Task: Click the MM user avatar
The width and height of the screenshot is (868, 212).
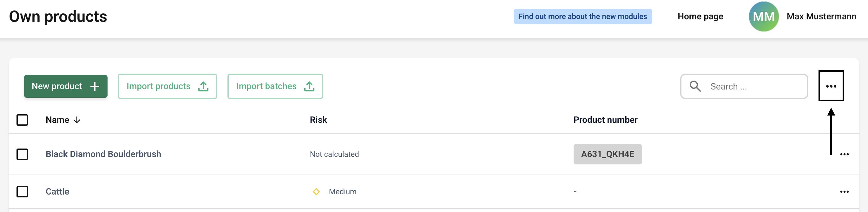Action: 764,17
